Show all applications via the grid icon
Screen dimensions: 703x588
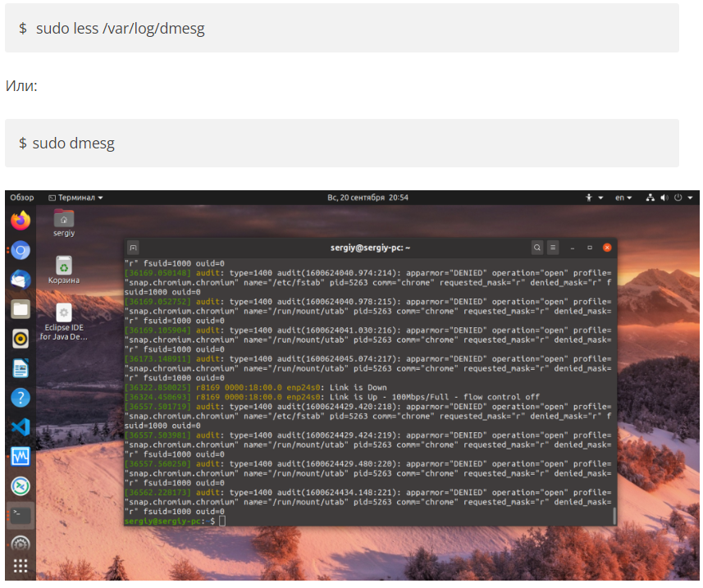(x=21, y=566)
